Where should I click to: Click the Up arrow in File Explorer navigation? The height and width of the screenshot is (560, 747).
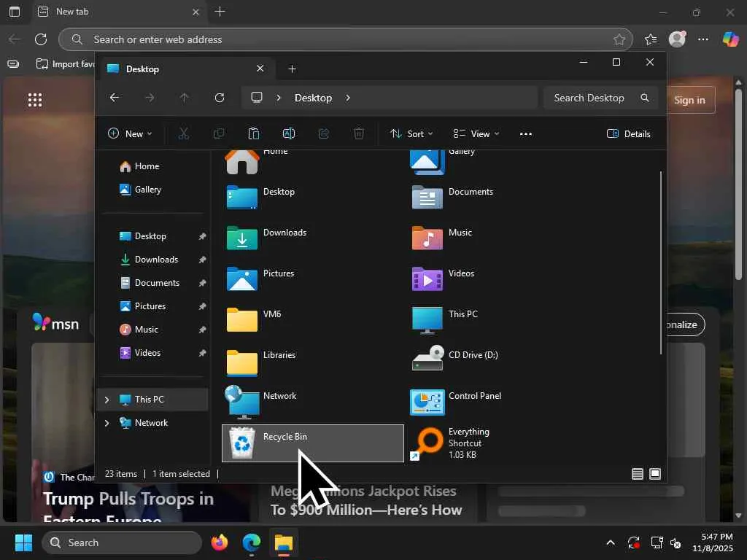(185, 98)
